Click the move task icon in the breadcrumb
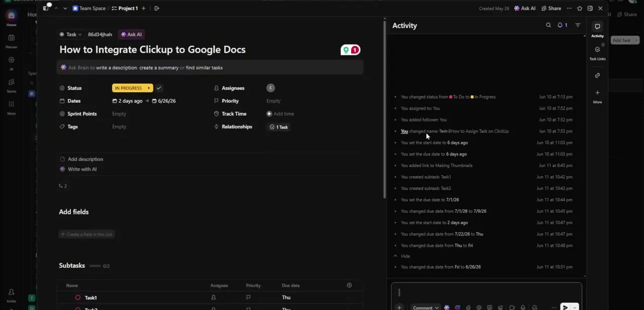This screenshot has height=310, width=644. 156,8
